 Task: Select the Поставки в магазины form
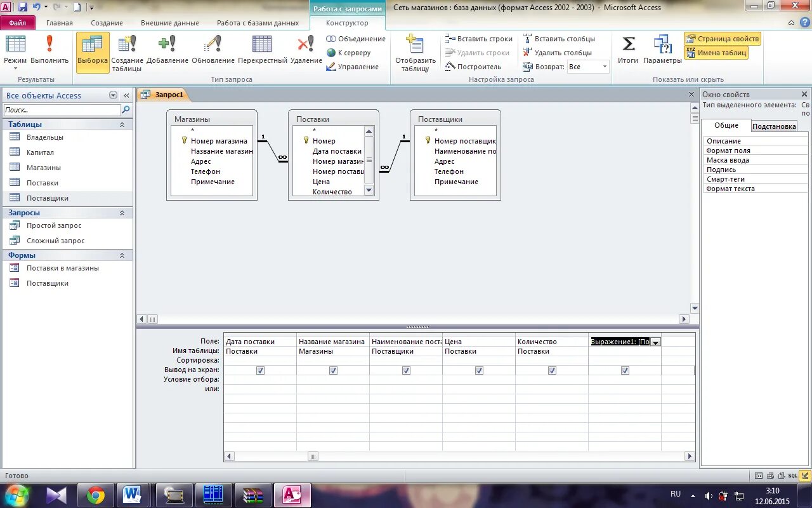67,268
